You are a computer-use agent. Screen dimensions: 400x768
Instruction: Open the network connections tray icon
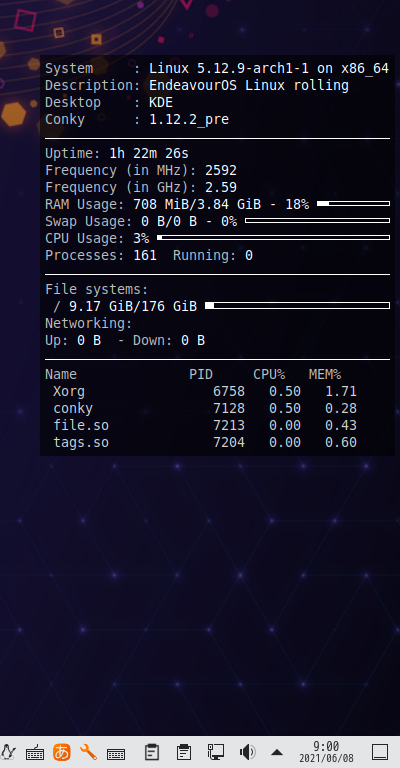click(215, 752)
